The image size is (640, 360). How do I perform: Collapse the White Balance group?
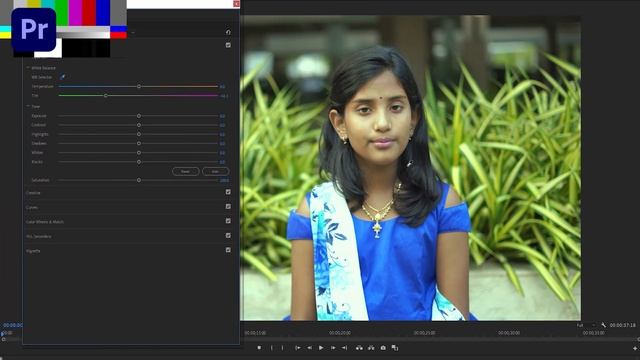point(28,68)
